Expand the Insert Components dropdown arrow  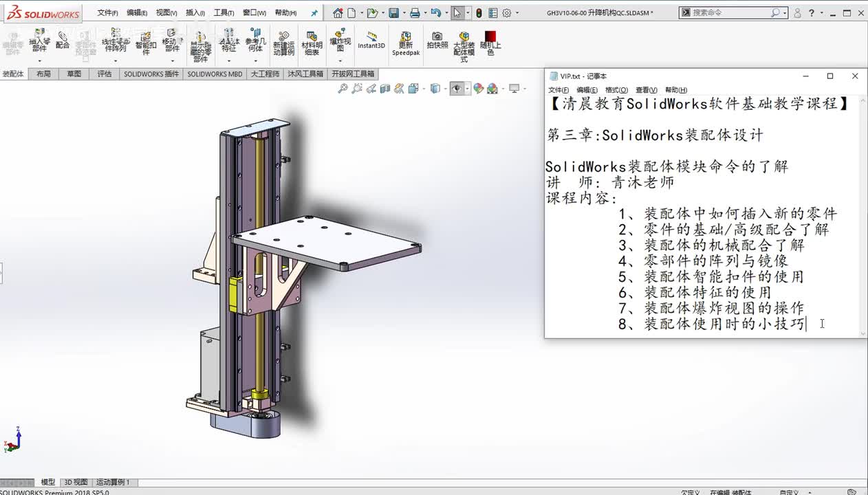39,61
